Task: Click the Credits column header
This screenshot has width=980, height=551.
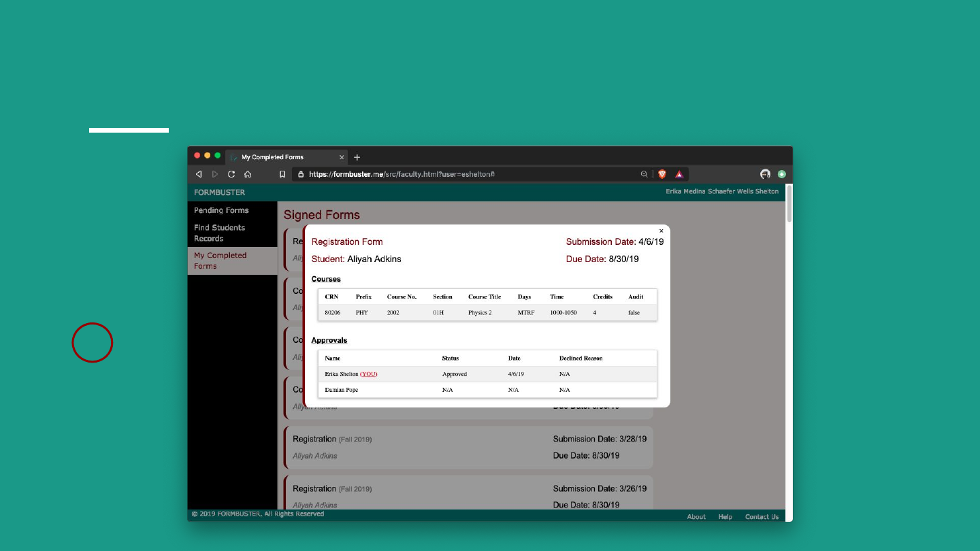Action: (x=603, y=297)
